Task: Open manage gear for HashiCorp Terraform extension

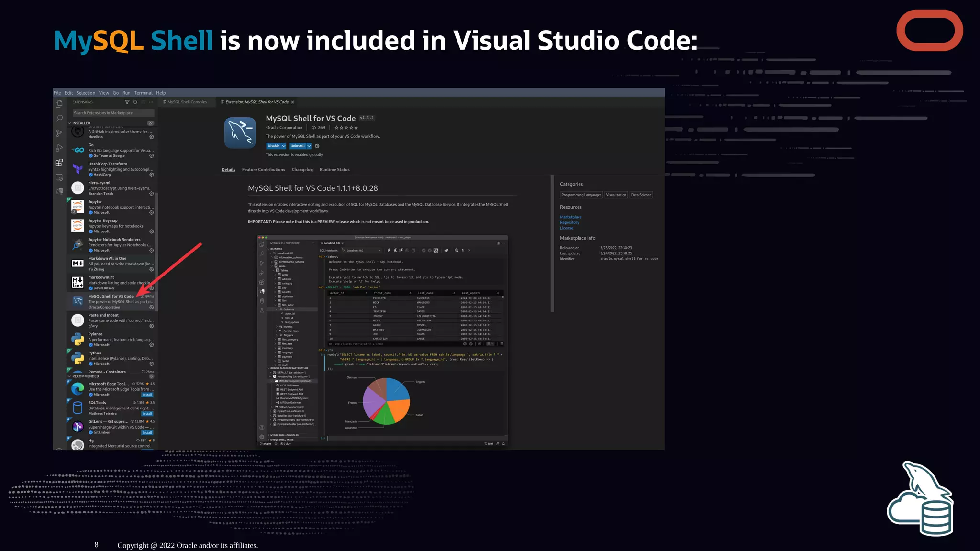Action: (152, 175)
